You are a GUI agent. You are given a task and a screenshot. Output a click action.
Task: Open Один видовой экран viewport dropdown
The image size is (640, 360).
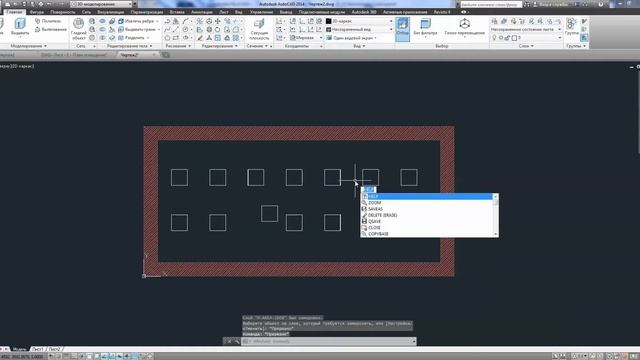click(x=352, y=38)
